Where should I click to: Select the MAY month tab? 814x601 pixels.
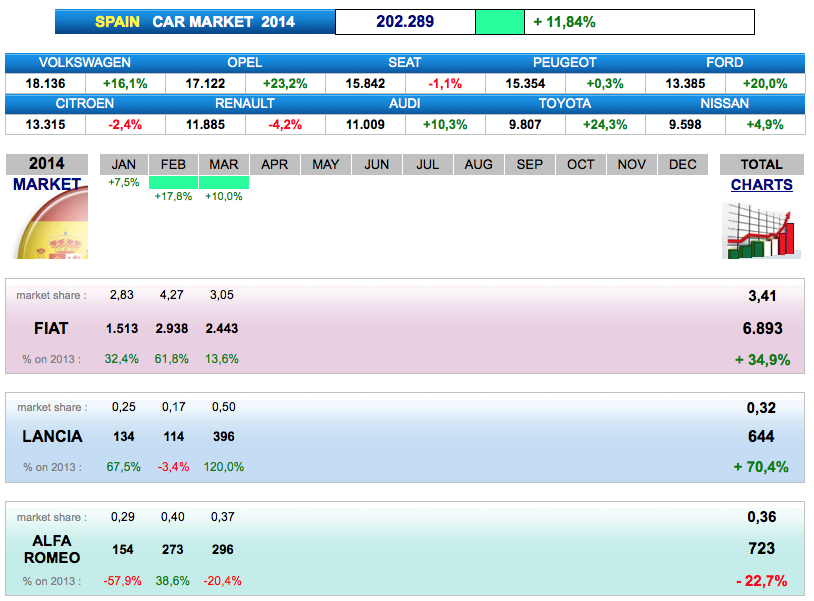tap(325, 165)
